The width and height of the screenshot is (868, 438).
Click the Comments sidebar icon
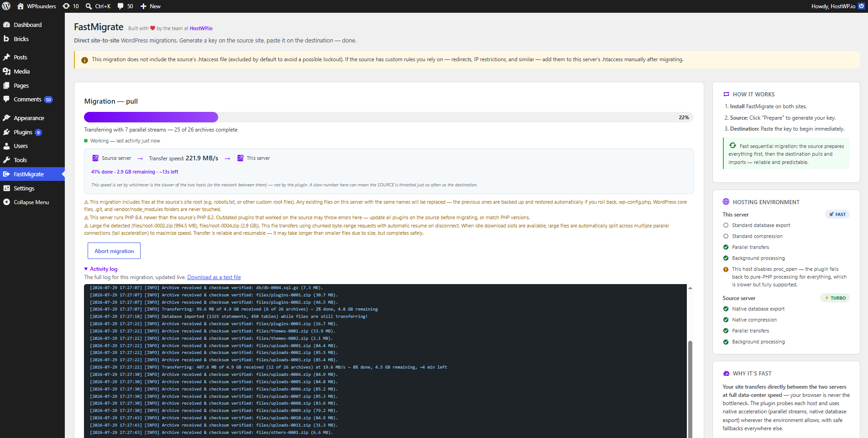6,99
